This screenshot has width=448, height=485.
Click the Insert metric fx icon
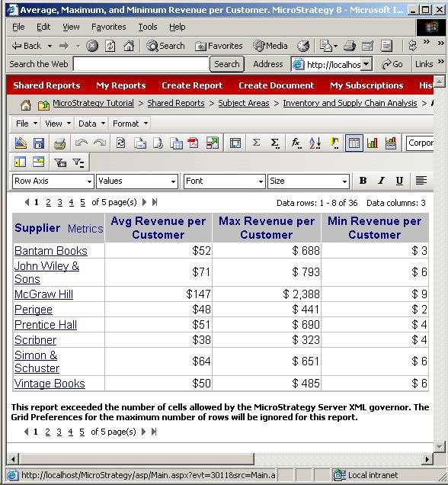[x=296, y=143]
